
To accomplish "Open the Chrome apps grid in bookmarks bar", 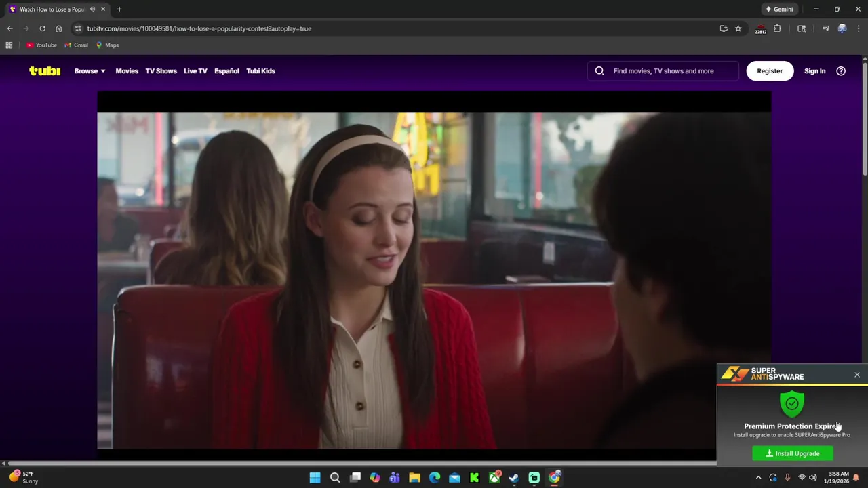I will pyautogui.click(x=9, y=45).
